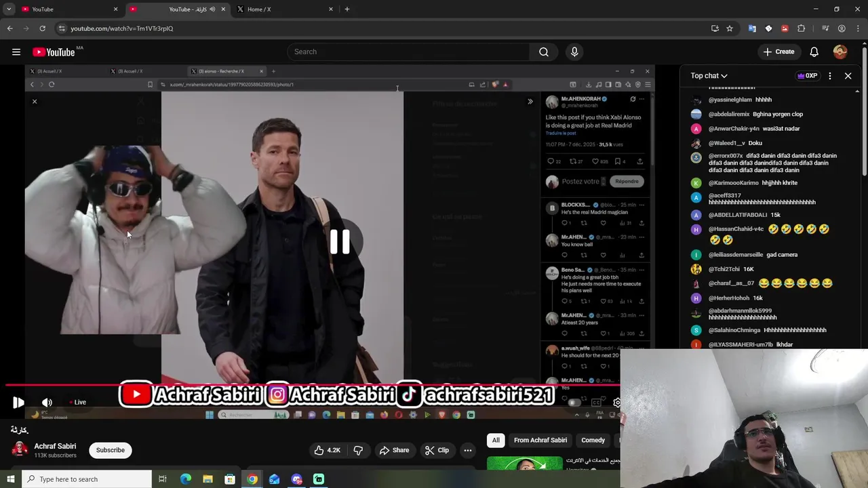Open Task View on the taskbar
This screenshot has width=868, height=488.
(x=163, y=479)
